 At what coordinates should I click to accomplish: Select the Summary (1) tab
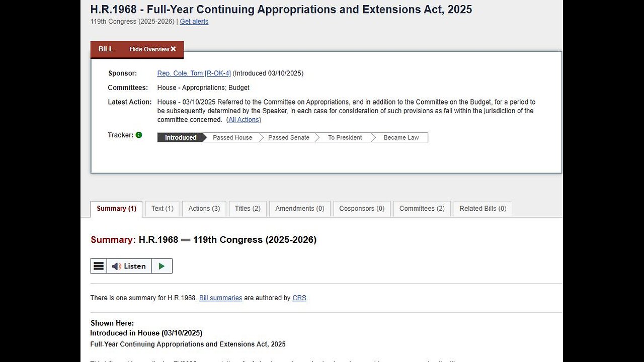click(x=116, y=209)
